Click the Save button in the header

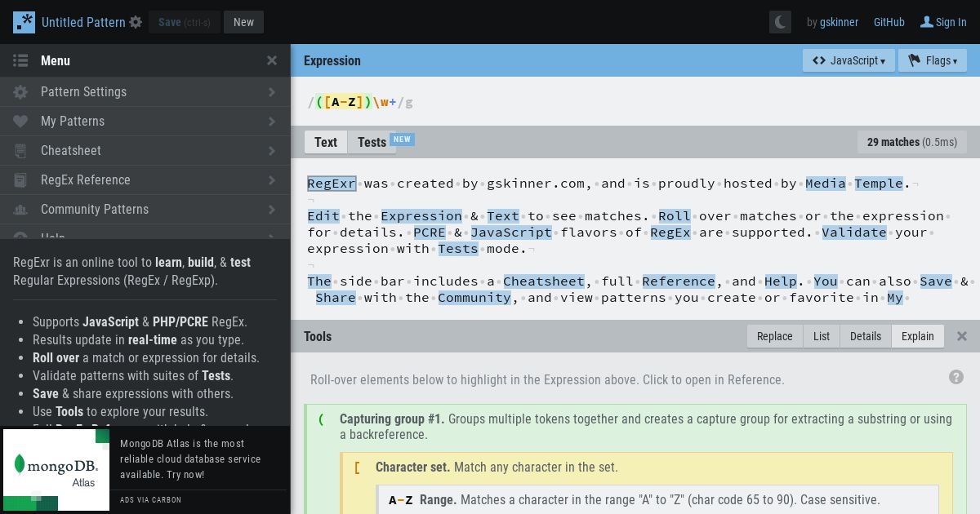coord(185,22)
